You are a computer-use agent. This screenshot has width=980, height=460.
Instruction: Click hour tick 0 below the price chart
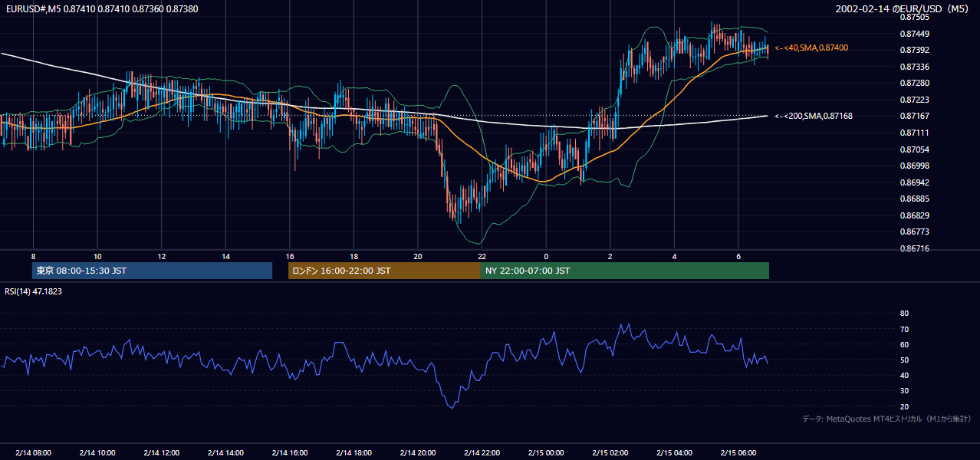coord(546,256)
